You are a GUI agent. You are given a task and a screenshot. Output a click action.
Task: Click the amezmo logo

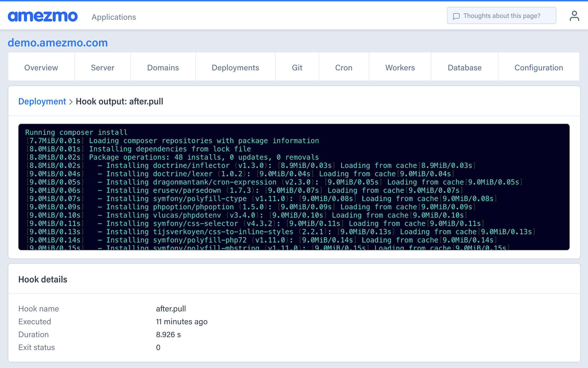tap(42, 16)
